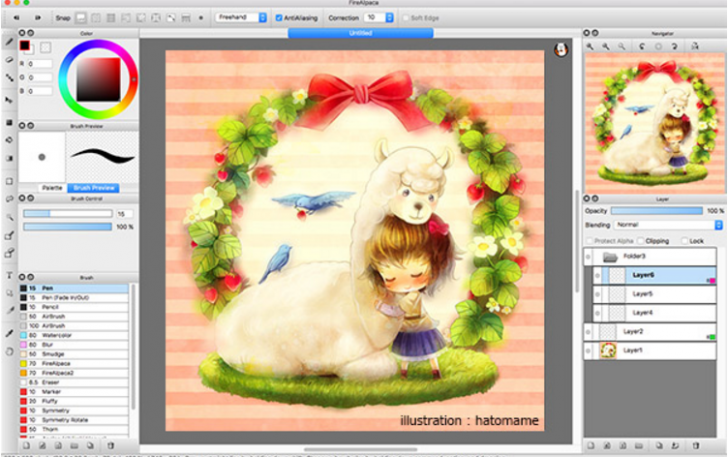Hide Folder3 using its visibility dot
Image resolution: width=728 pixels, height=457 pixels.
(588, 256)
